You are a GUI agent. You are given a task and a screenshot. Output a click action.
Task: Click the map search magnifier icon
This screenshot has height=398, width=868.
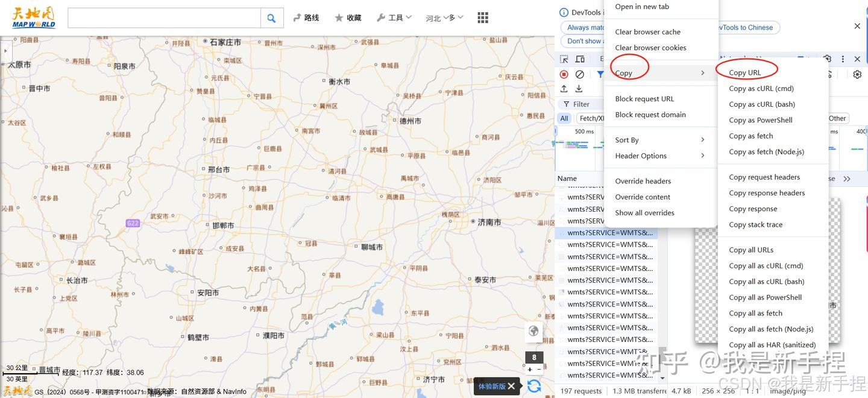[271, 17]
